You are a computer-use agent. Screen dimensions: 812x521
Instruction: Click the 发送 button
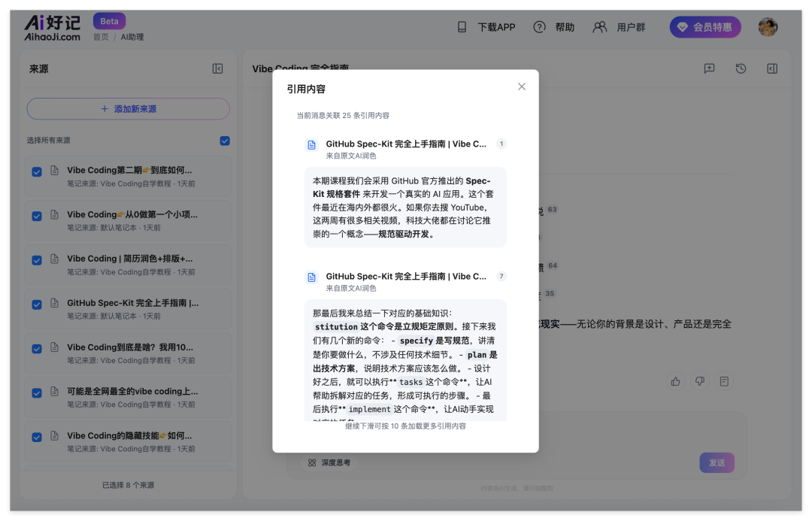point(717,463)
